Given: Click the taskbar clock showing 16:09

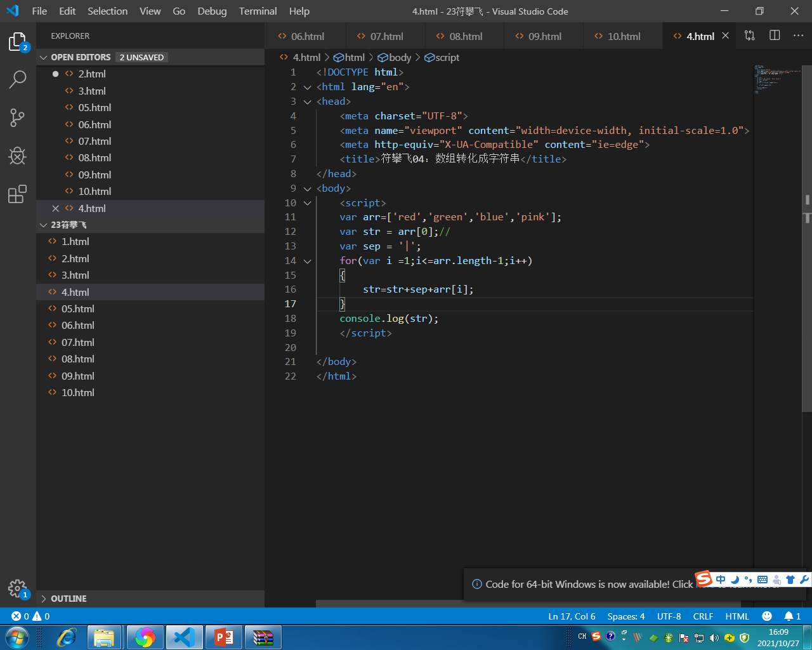Looking at the screenshot, I should click(x=778, y=637).
